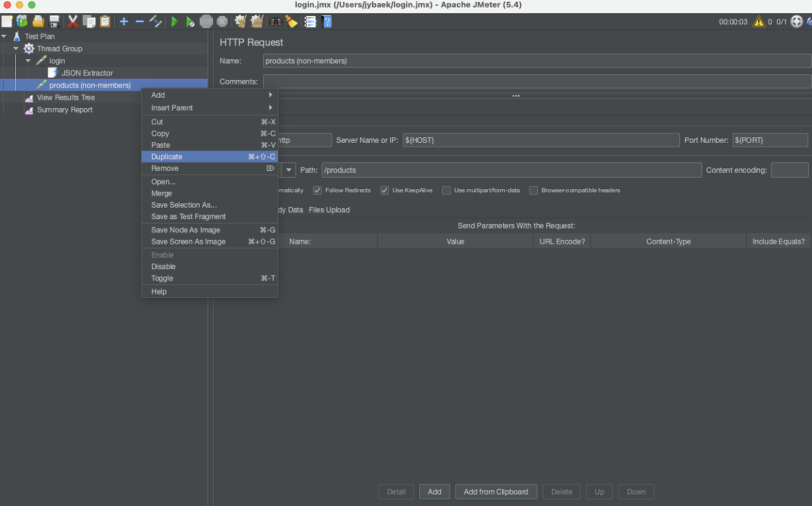Choose Save as Test Fragment
Screen dimensions: 812x506
click(x=209, y=216)
